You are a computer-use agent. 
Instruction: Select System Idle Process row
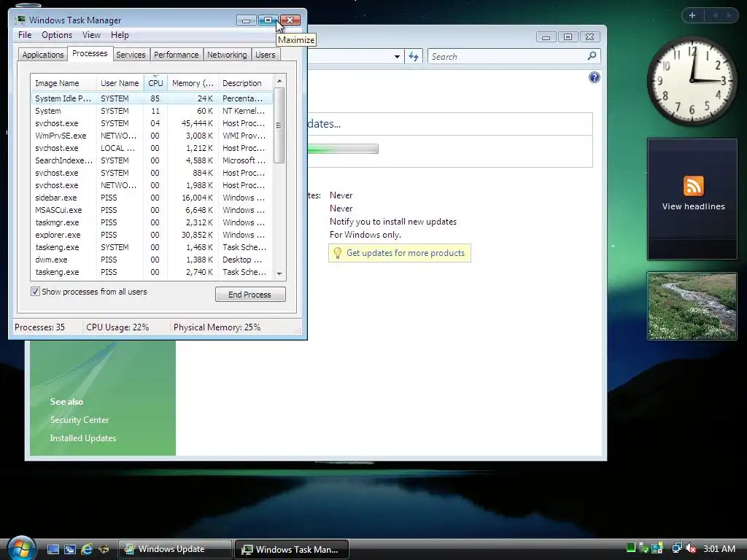(x=152, y=98)
